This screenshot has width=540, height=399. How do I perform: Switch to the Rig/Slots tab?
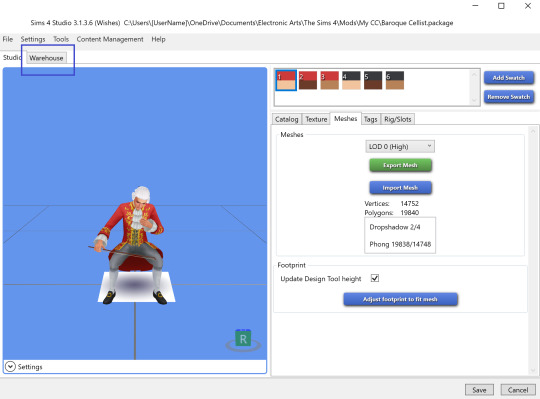[x=398, y=119]
